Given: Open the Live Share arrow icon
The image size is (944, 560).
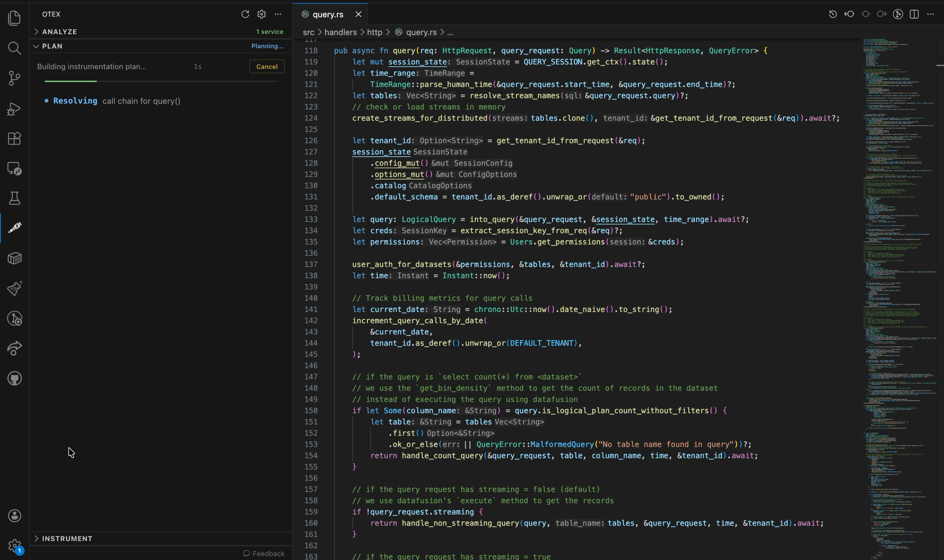Looking at the screenshot, I should tap(14, 348).
